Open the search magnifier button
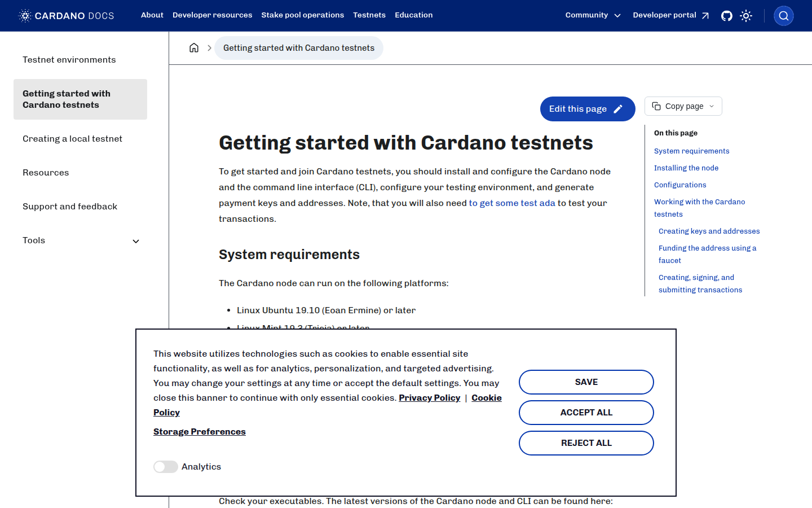 click(x=784, y=16)
